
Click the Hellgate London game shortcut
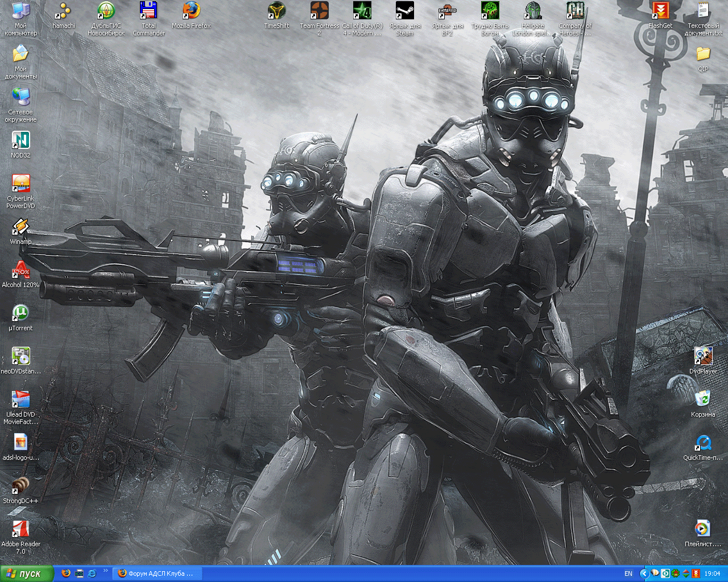coord(532,11)
